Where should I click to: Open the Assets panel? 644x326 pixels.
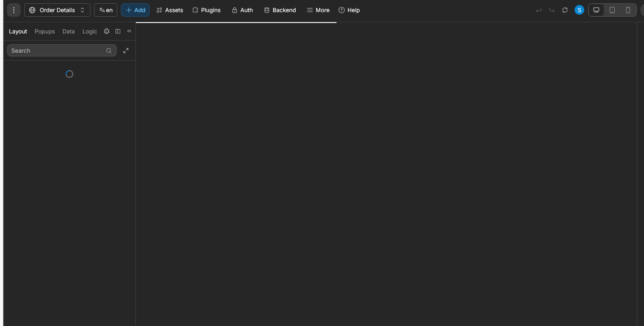click(x=170, y=10)
